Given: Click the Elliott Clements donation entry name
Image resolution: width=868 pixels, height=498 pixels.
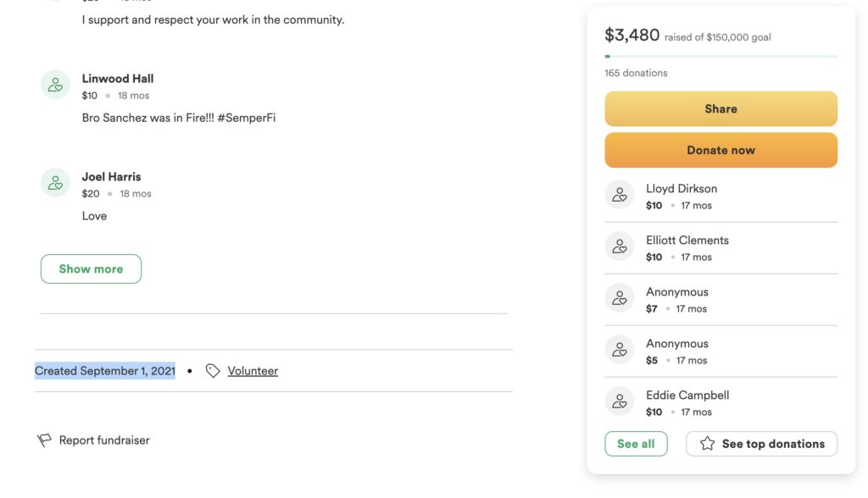Looking at the screenshot, I should click(687, 241).
